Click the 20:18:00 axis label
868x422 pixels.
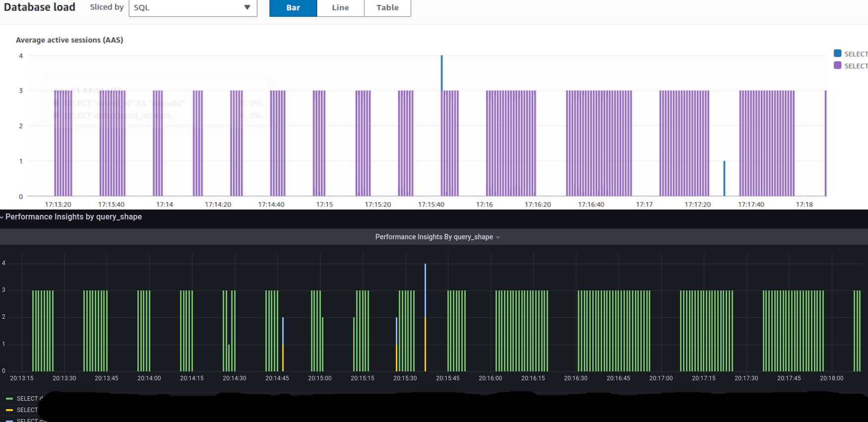[x=832, y=378]
